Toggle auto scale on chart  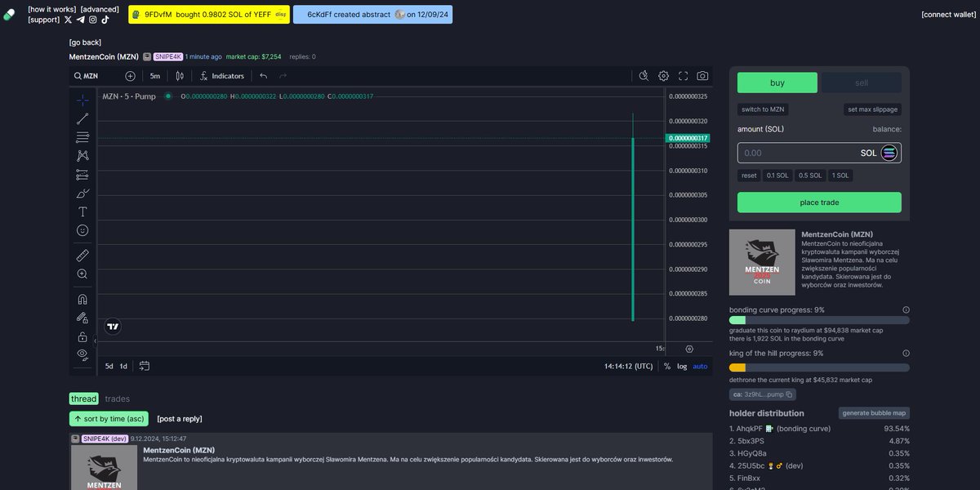pos(701,366)
